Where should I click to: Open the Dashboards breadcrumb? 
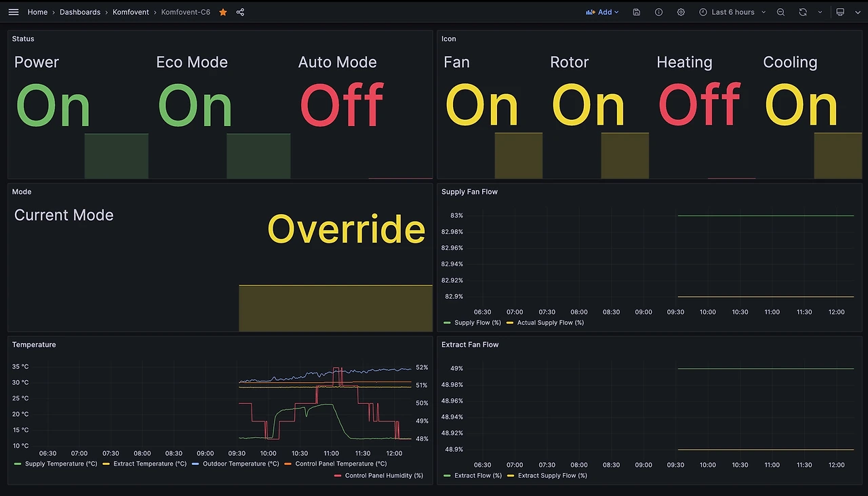80,12
